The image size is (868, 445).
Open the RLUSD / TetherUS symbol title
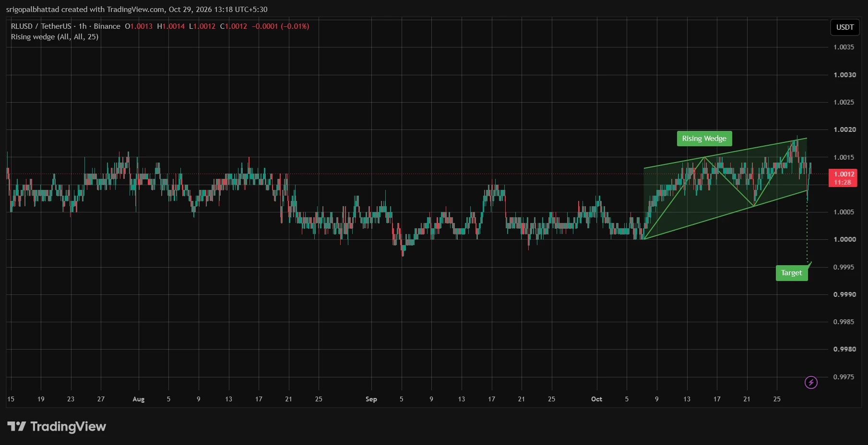pos(41,26)
